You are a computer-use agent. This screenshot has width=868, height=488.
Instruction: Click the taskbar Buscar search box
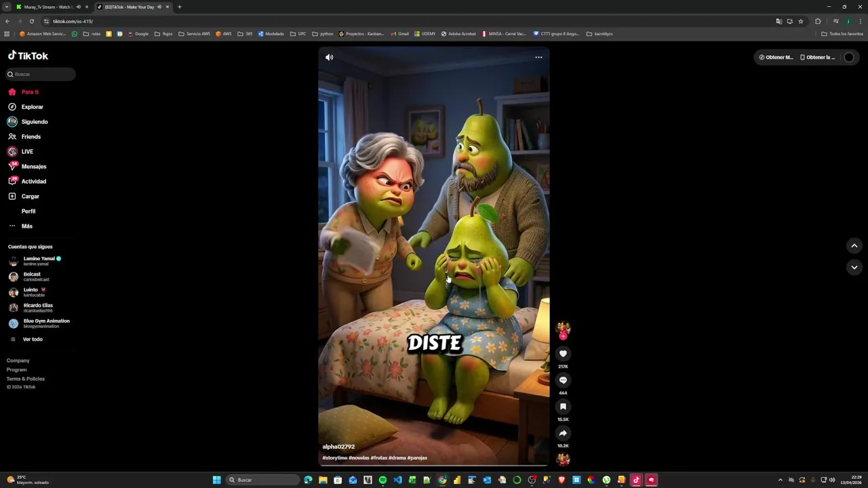(263, 480)
